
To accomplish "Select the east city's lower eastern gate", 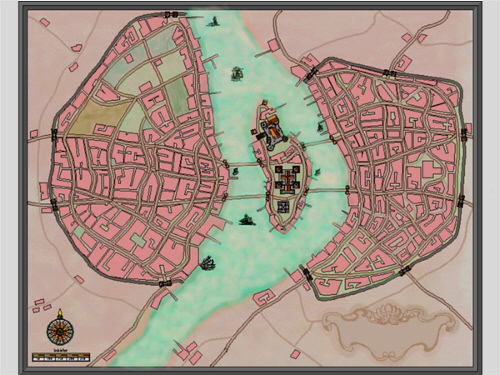I will (x=461, y=201).
